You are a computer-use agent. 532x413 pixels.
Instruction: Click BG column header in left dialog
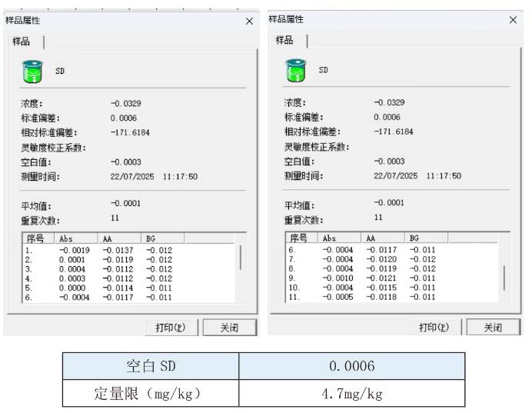coord(163,238)
